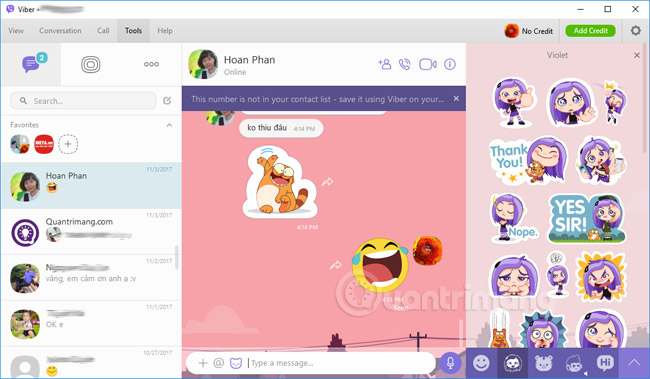Screen dimensions: 650x379
Task: Open the View menu
Action: [16, 31]
